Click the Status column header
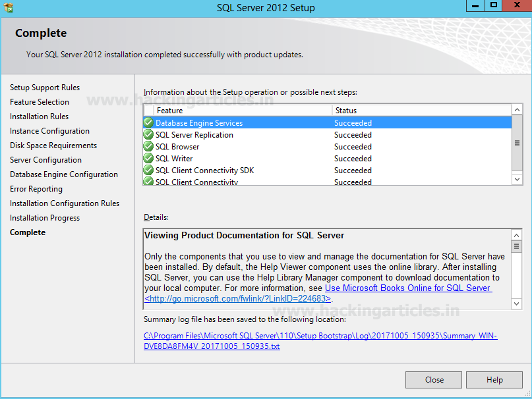The height and width of the screenshot is (399, 532). (x=422, y=111)
